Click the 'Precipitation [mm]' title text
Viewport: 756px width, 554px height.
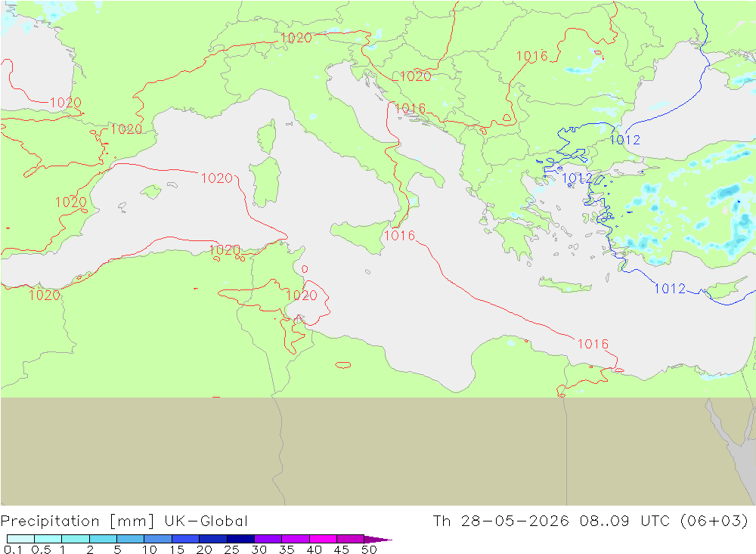[x=78, y=522]
